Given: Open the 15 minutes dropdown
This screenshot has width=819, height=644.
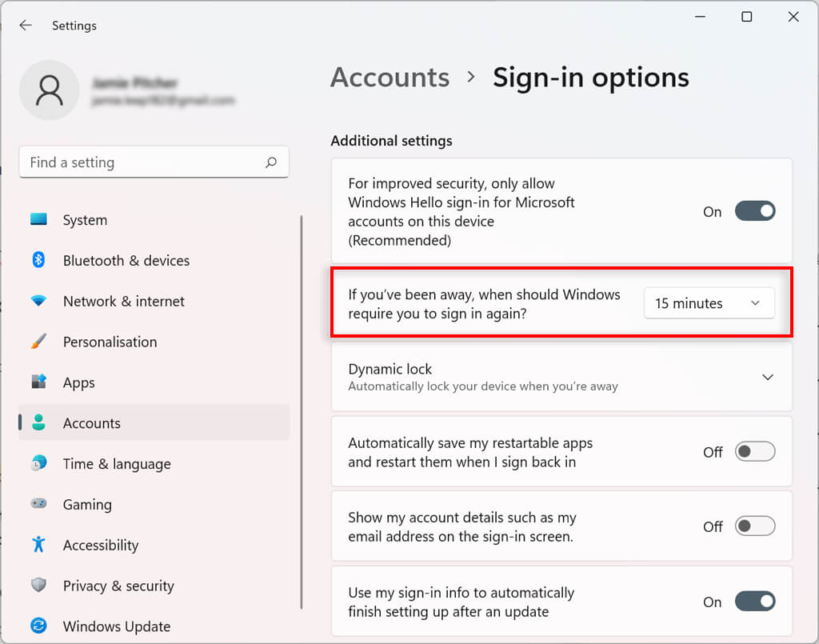Looking at the screenshot, I should point(709,303).
